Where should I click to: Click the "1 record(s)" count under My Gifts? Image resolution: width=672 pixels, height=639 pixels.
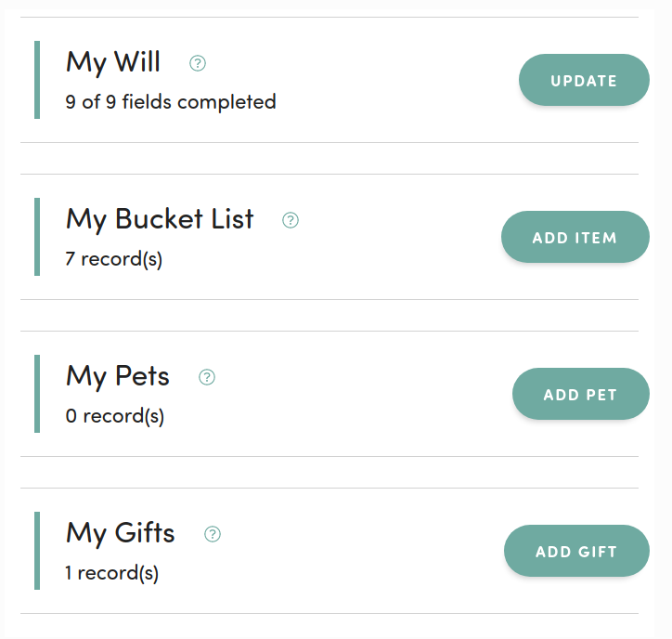pos(112,573)
